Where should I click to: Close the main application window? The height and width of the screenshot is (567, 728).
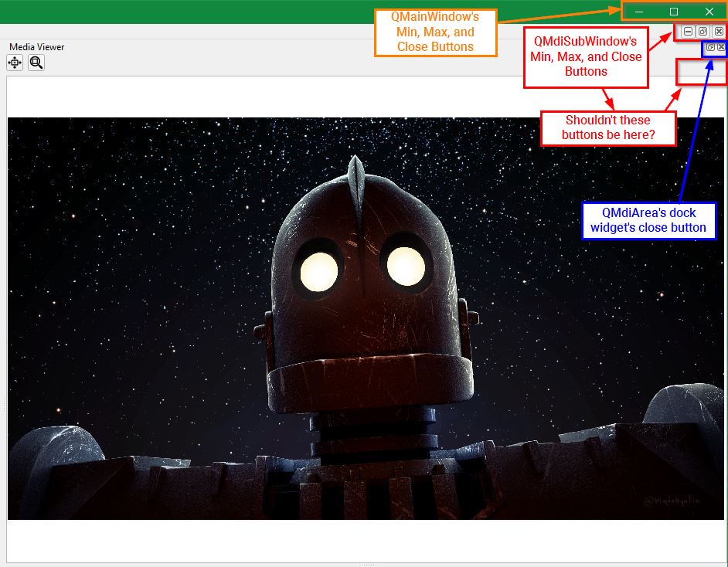(x=709, y=12)
